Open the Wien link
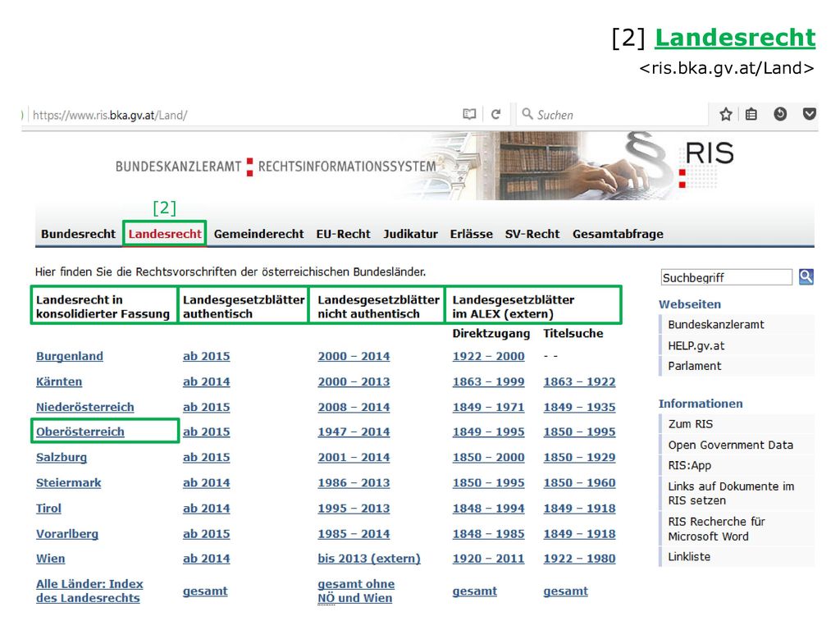This screenshot has width=840, height=630. [50, 559]
